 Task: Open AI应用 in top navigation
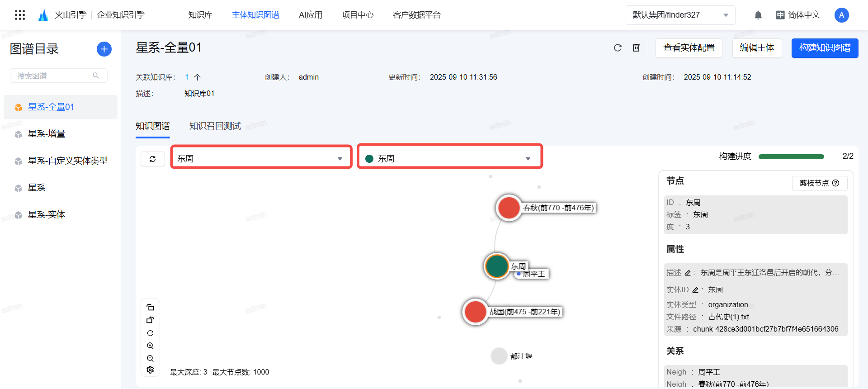click(x=311, y=15)
